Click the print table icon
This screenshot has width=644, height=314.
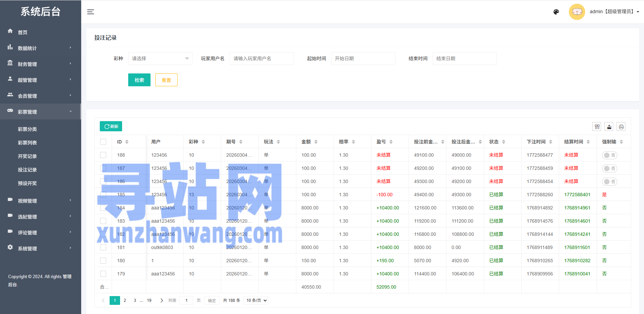[x=621, y=127]
